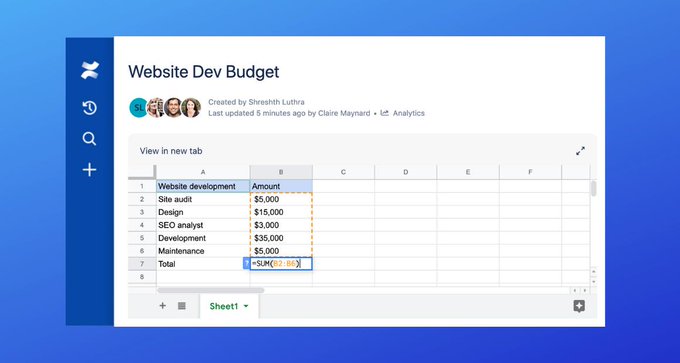Viewport: 680px width, 363px height.
Task: Click the second contributor avatar
Action: click(x=155, y=108)
